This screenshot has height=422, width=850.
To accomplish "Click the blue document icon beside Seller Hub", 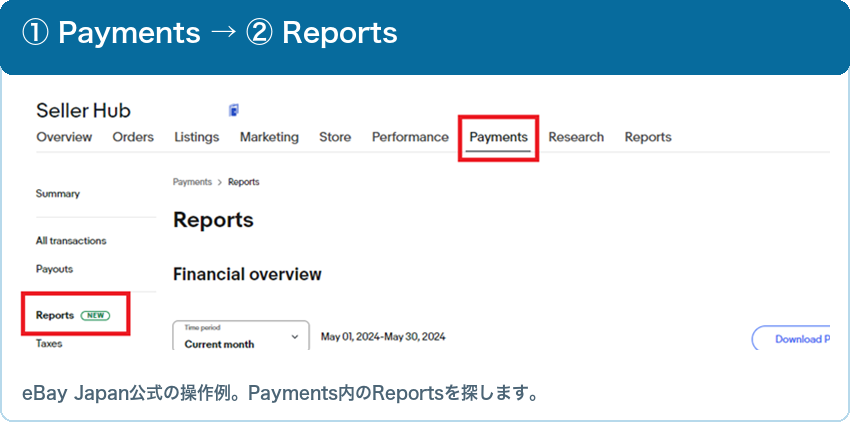I will point(234,110).
